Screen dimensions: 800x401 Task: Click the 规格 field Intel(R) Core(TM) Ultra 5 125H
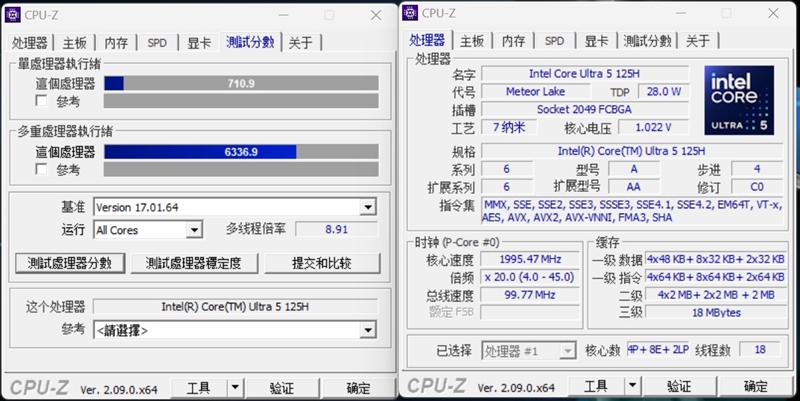632,151
